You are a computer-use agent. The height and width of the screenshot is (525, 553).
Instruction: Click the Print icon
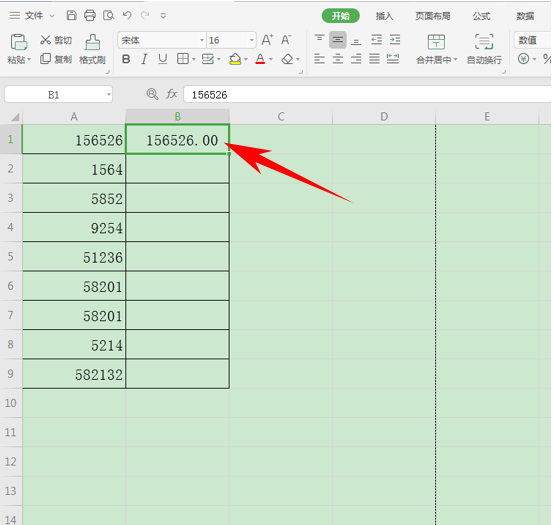[90, 16]
